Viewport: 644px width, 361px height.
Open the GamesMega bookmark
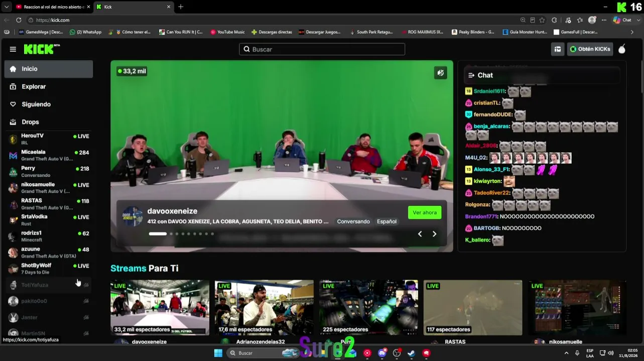[41, 32]
